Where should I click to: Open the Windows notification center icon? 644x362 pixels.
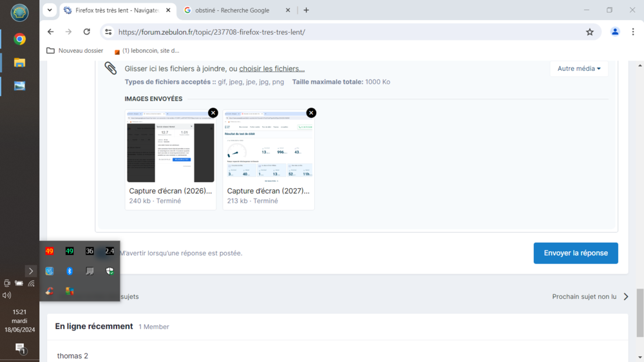coord(20,348)
